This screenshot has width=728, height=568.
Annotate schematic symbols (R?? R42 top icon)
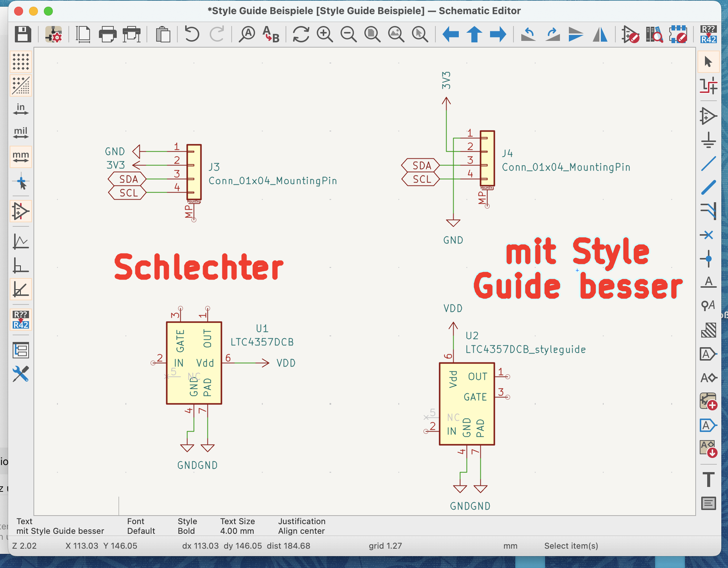(708, 34)
